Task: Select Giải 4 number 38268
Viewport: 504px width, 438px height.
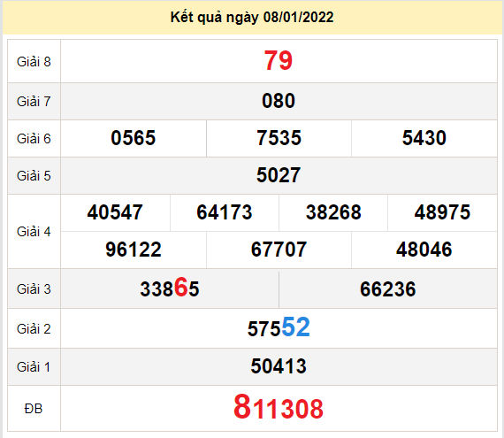Action: tap(333, 212)
